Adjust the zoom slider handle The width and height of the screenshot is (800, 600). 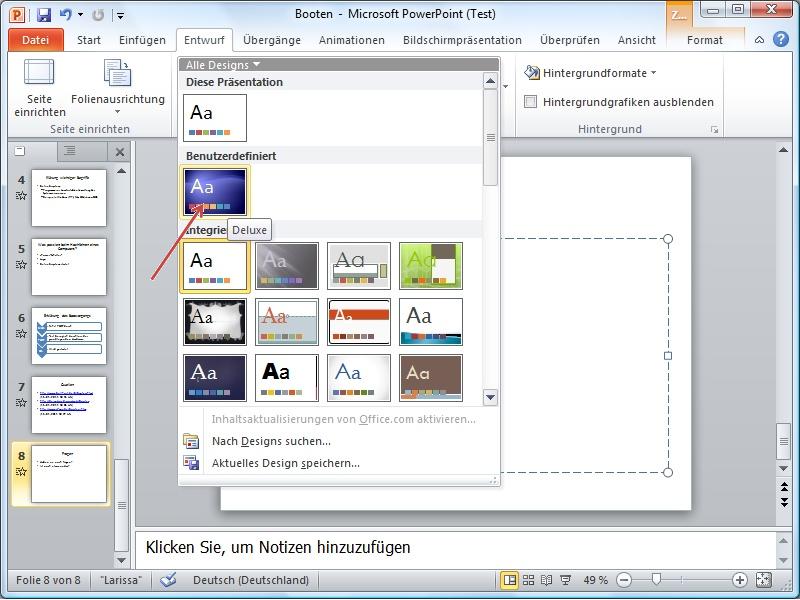click(x=657, y=579)
